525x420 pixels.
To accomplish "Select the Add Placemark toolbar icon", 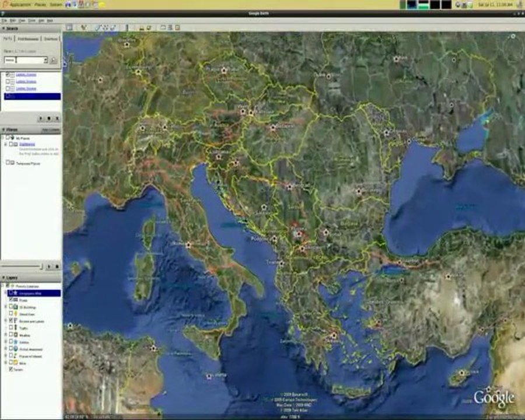I will coord(83,27).
